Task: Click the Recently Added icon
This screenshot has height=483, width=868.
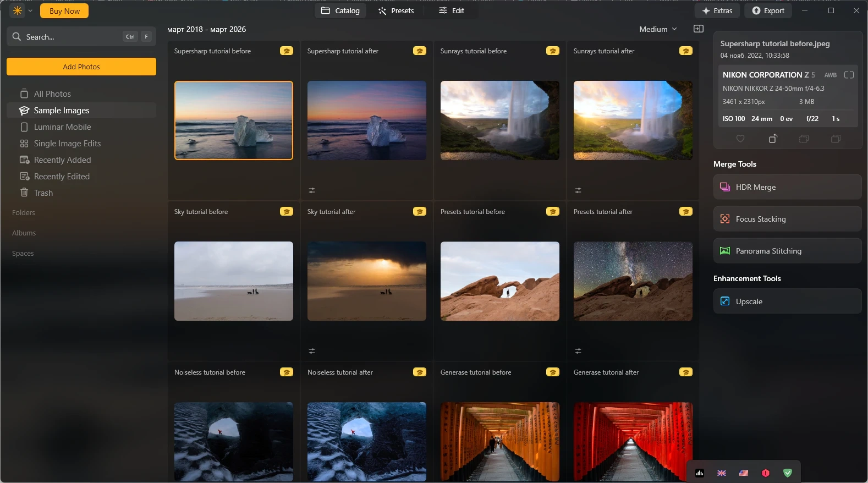Action: 24,160
